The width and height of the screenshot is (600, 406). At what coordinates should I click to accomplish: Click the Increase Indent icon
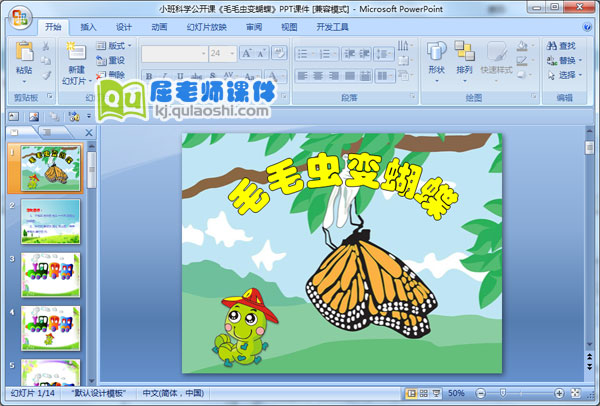pos(364,54)
